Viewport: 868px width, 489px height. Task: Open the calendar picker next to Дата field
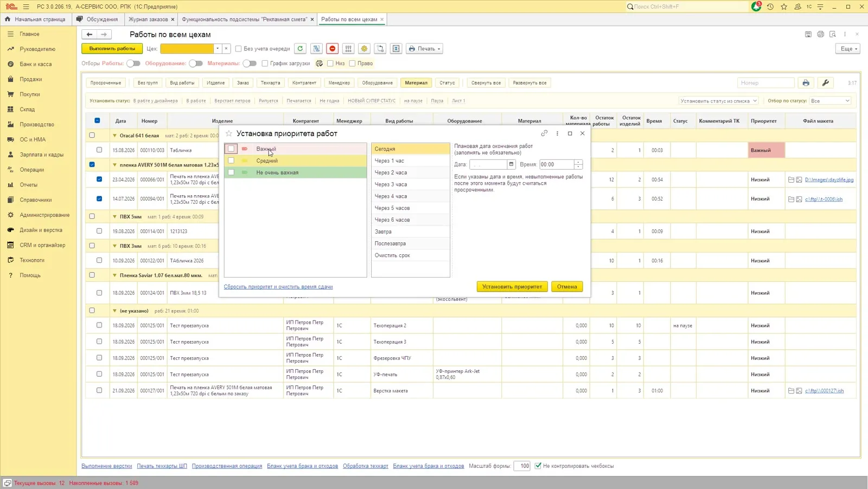point(511,164)
